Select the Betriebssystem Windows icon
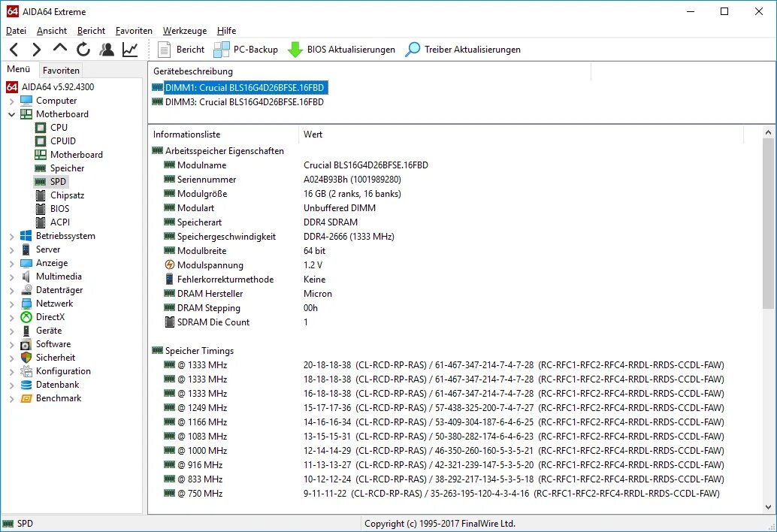 coord(26,236)
